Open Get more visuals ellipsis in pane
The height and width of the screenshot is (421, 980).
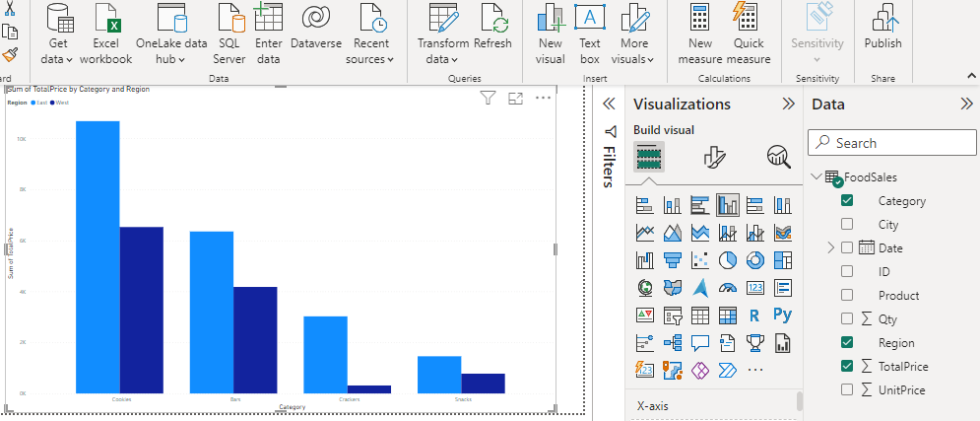(755, 370)
